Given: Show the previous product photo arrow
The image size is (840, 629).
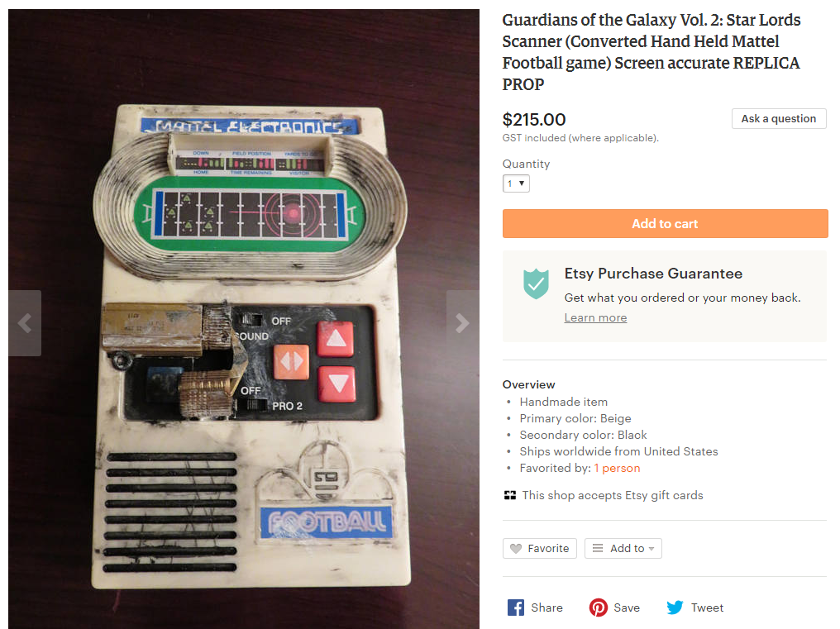Looking at the screenshot, I should pyautogui.click(x=25, y=323).
